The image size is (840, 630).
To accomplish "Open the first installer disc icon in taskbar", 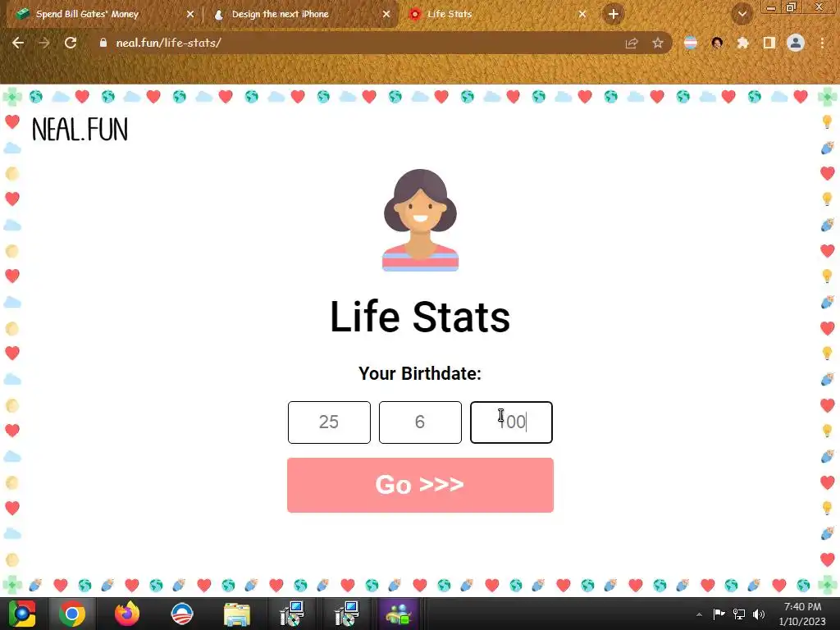I will click(x=291, y=614).
